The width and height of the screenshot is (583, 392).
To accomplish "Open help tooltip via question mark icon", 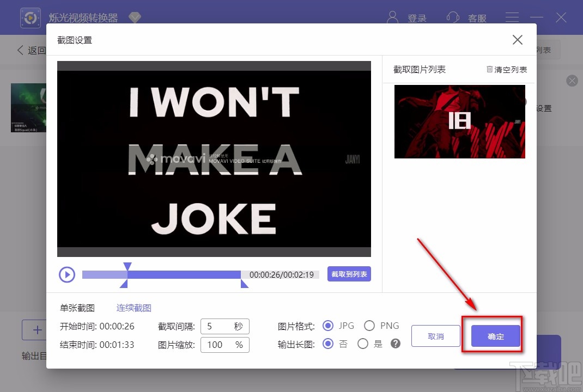I will pyautogui.click(x=396, y=344).
